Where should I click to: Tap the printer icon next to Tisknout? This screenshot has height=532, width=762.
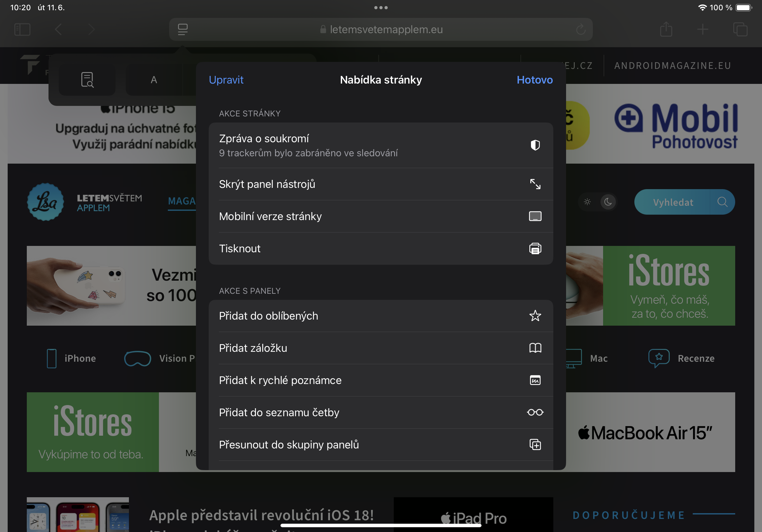[535, 248]
